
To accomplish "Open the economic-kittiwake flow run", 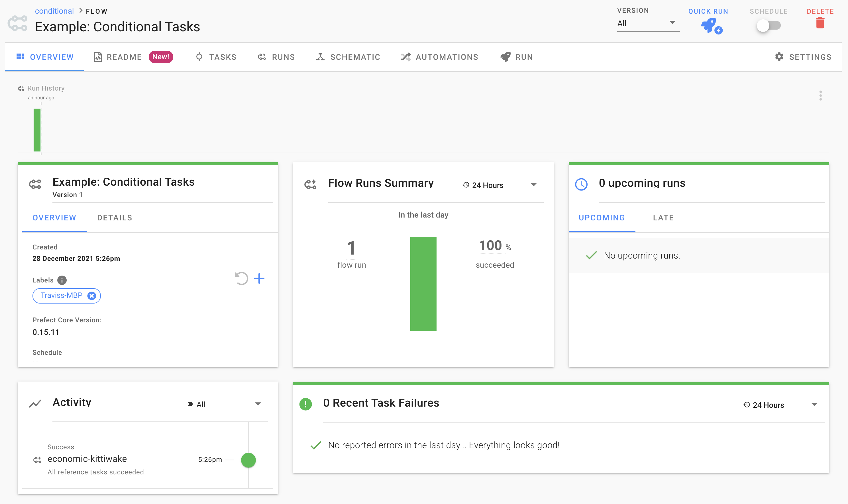I will [87, 459].
